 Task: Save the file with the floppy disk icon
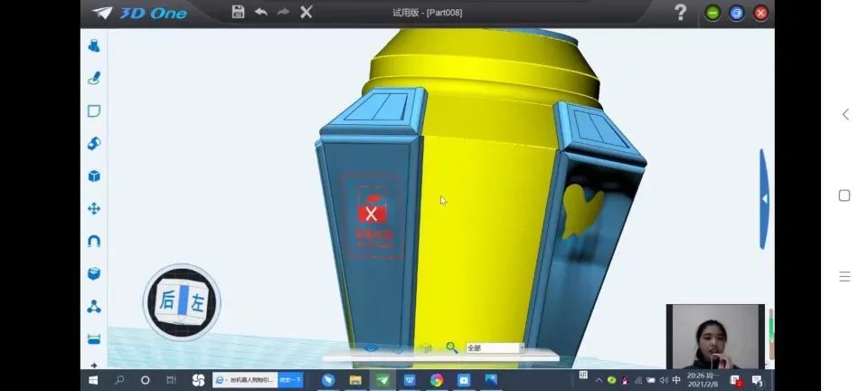(x=238, y=12)
